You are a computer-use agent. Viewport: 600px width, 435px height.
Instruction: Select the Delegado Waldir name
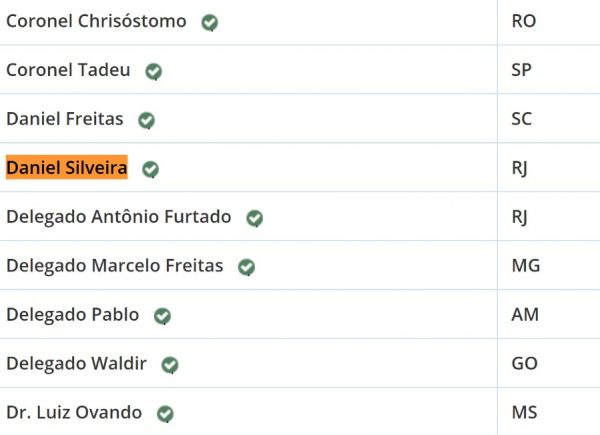[77, 363]
